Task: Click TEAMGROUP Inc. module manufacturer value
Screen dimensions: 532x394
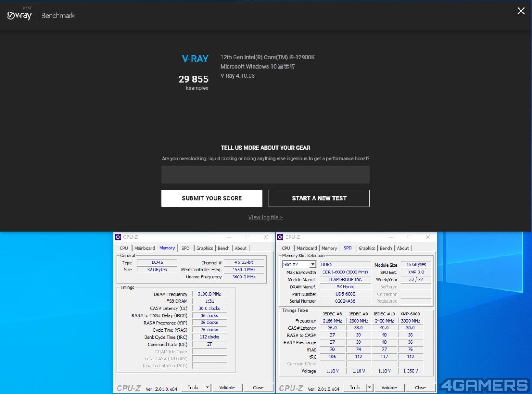Action: (345, 279)
